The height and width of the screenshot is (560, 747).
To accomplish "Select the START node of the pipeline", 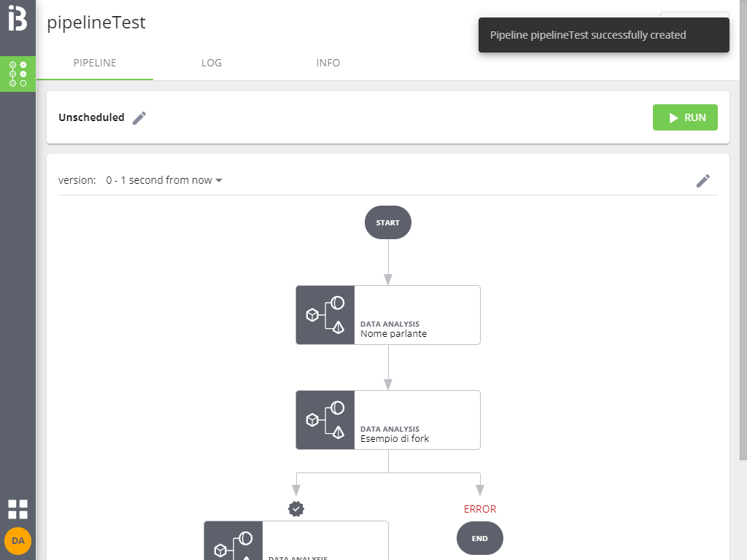I will coord(387,222).
